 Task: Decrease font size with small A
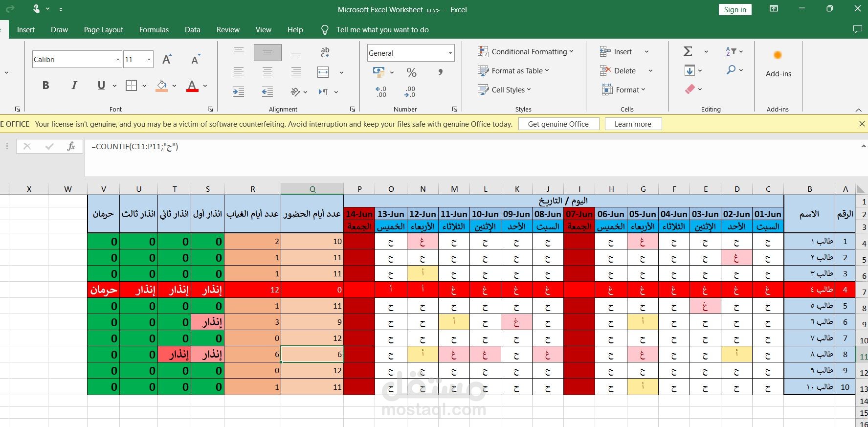point(196,60)
